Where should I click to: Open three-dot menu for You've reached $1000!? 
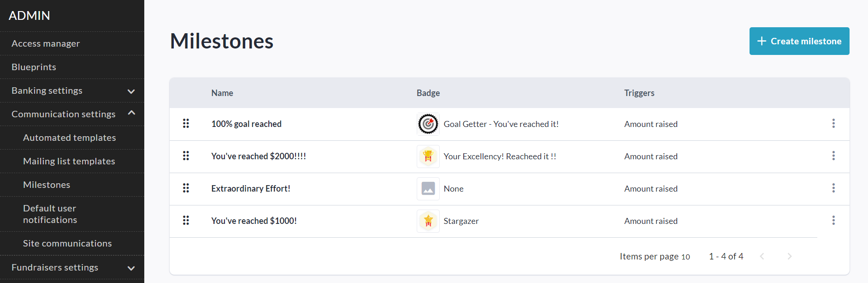point(833,221)
